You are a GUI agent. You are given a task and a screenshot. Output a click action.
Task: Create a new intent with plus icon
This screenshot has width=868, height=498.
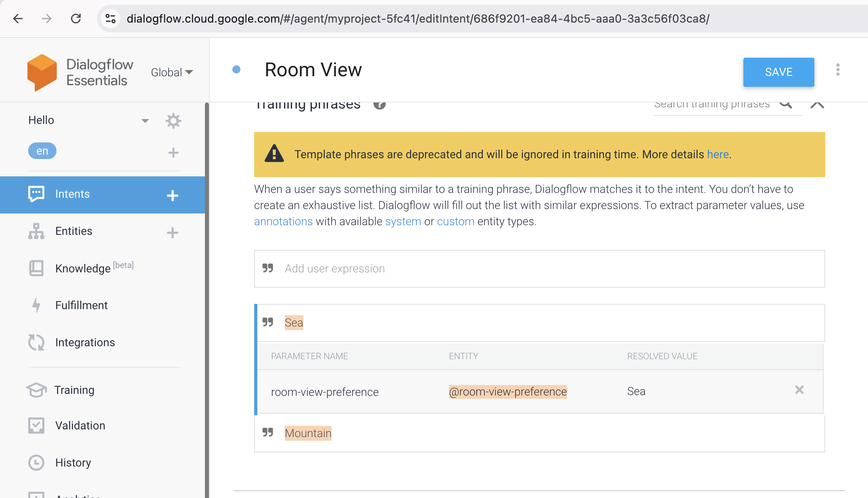coord(172,195)
